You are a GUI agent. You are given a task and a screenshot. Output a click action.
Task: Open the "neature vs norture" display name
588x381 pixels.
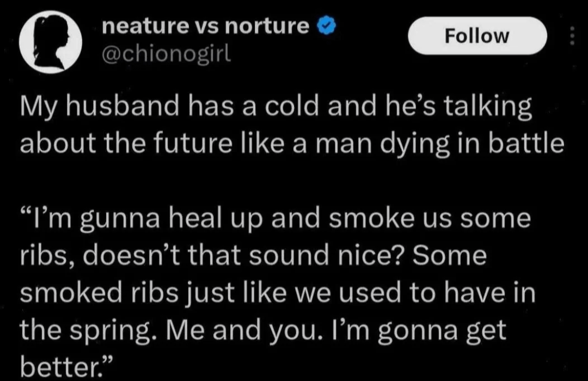tap(206, 26)
